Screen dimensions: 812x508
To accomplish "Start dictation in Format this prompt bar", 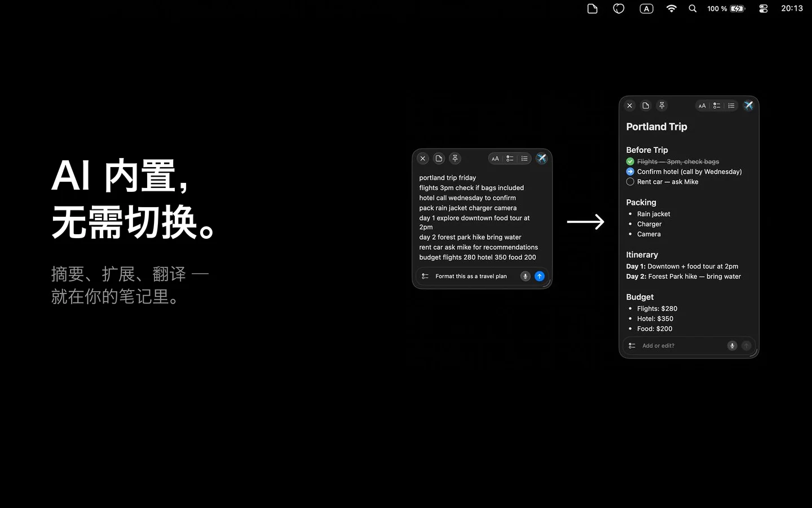I will tap(525, 276).
